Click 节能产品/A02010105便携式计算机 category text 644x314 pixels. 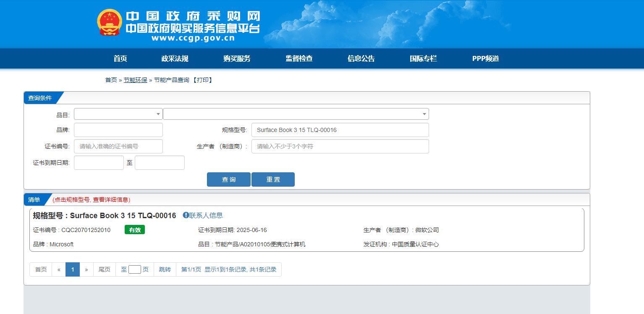(x=260, y=244)
